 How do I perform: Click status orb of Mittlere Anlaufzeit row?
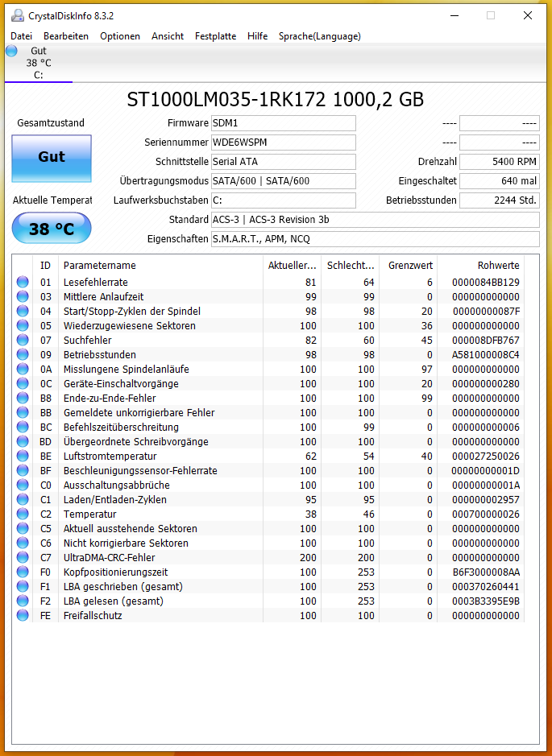pos(23,296)
